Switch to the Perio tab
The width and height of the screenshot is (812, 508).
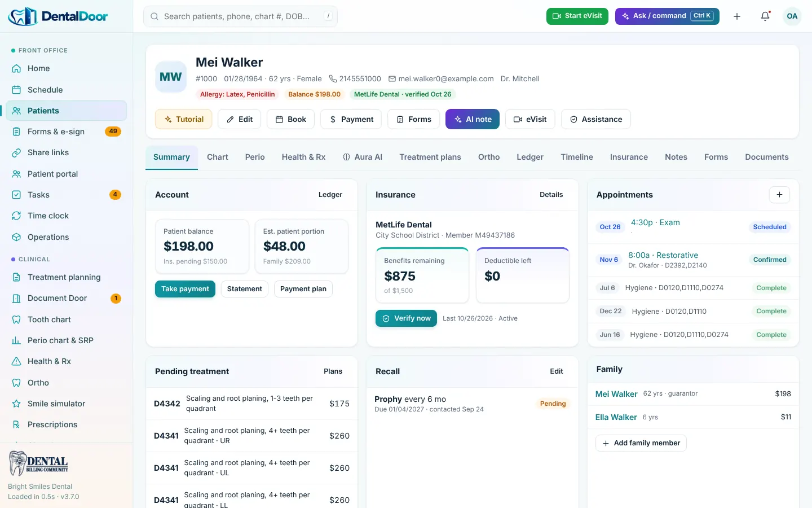pos(255,157)
